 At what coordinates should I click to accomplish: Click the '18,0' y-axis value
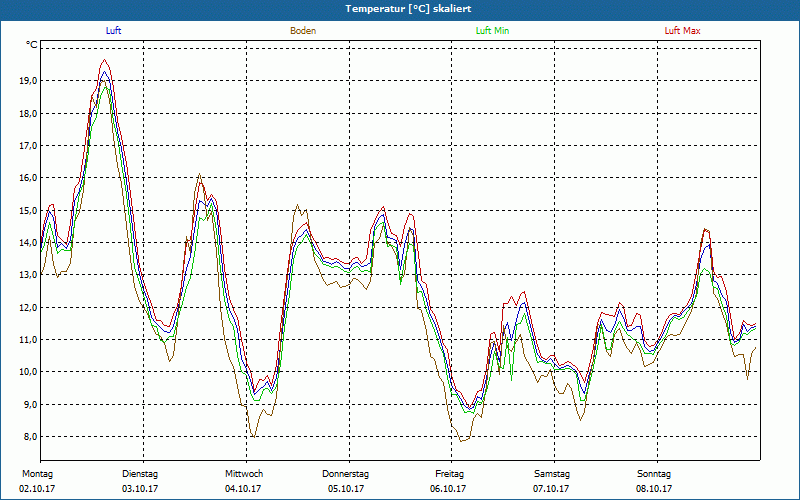tap(29, 113)
